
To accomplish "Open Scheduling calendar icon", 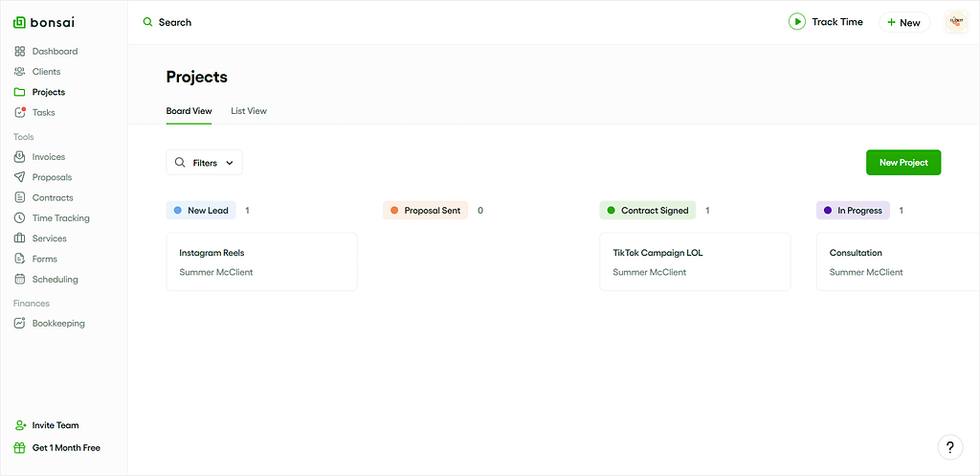I will click(x=20, y=279).
